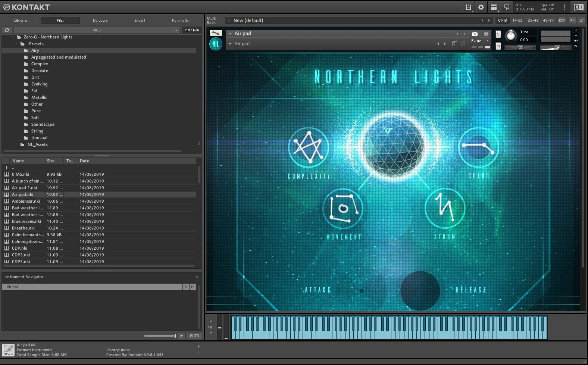
Task: Play the auditioned file preview
Action: tap(182, 336)
